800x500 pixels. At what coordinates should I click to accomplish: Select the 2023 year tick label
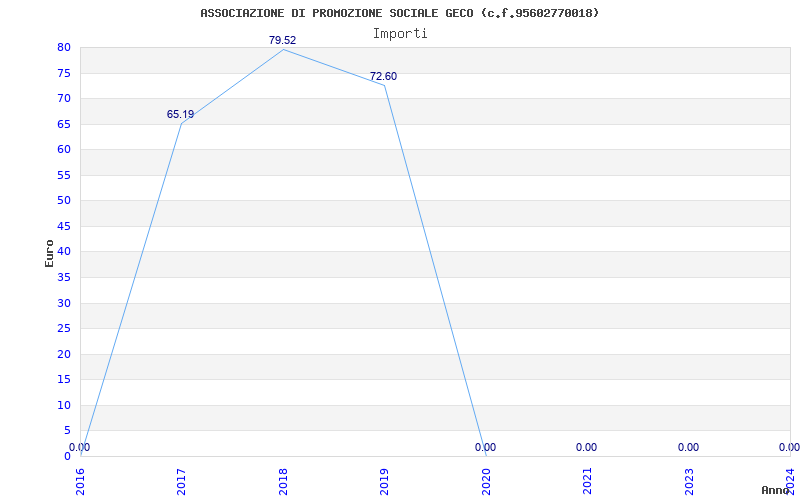pyautogui.click(x=689, y=481)
